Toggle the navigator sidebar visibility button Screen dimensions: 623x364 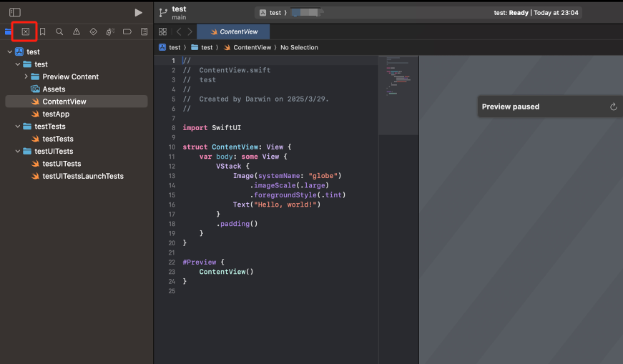click(15, 13)
